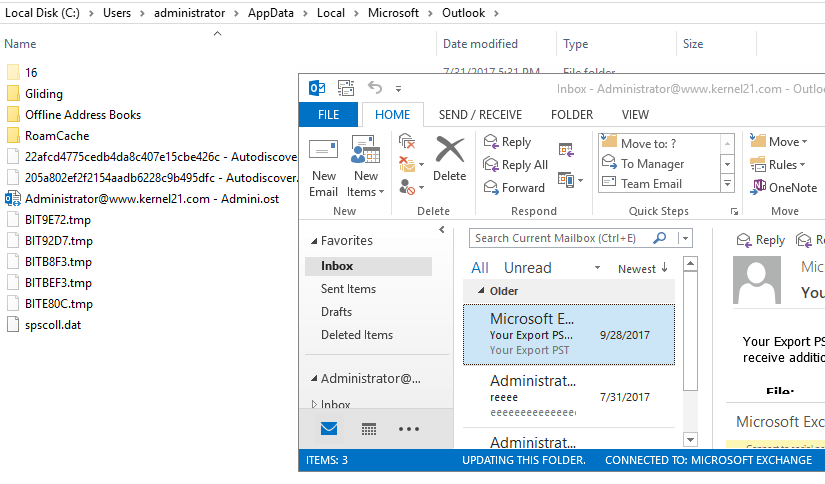This screenshot has width=825, height=484.
Task: Click the message list scroll up arrow
Action: tap(690, 264)
